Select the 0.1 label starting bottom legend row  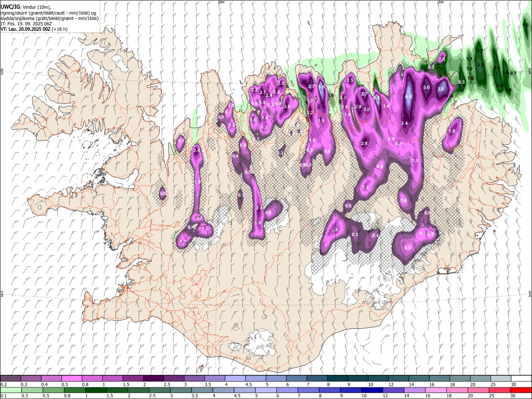[x=3, y=396]
